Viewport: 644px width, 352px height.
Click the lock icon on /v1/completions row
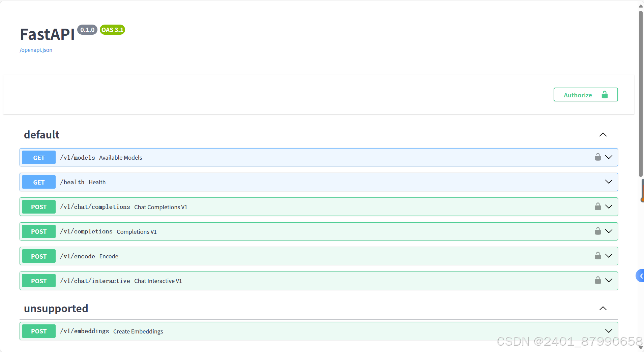coord(598,231)
